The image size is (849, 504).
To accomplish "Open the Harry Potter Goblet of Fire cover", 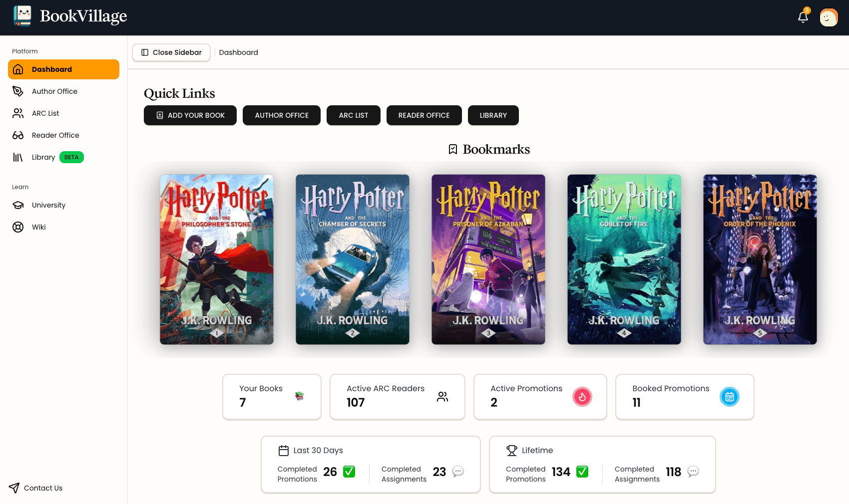I will pos(624,259).
